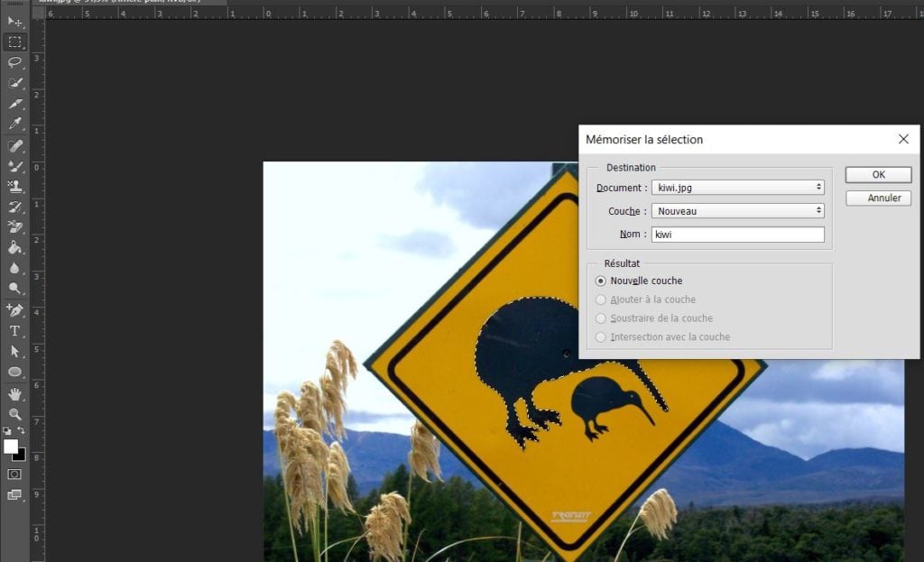Select the Paint Bucket tool
The height and width of the screenshot is (562, 924).
click(x=14, y=247)
